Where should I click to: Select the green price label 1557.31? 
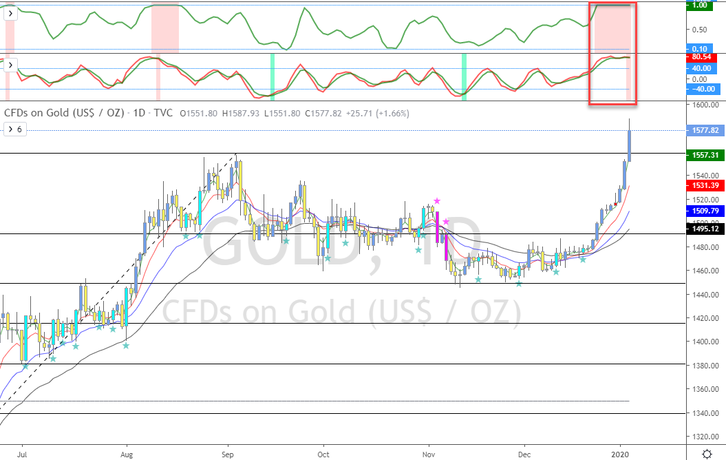coord(705,155)
